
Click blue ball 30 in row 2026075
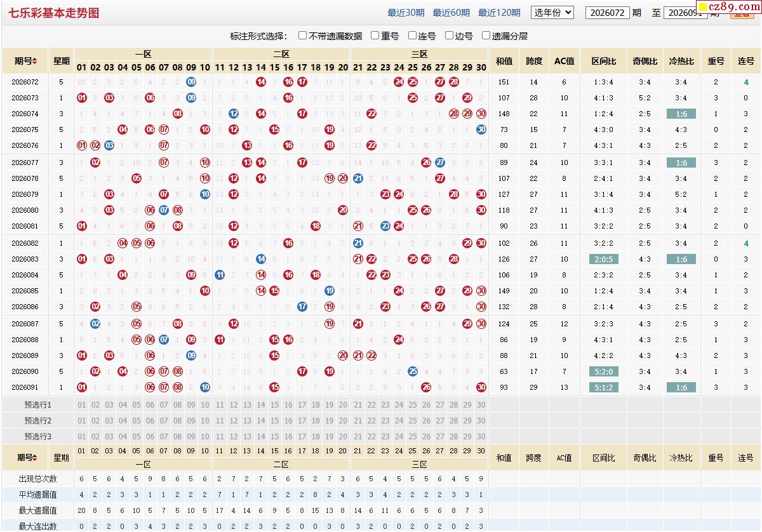tap(481, 130)
